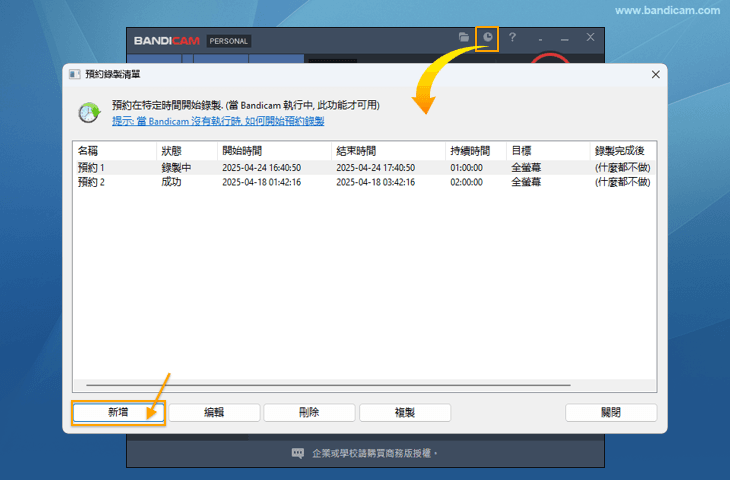Click the 02:00:00 duration cell
The width and height of the screenshot is (730, 480).
pyautogui.click(x=466, y=182)
